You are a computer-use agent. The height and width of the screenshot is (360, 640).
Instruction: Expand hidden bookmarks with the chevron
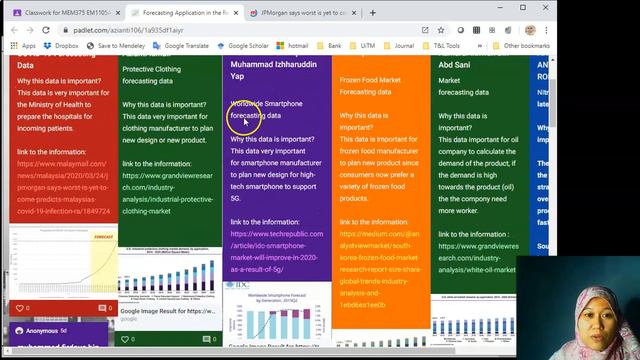click(480, 46)
